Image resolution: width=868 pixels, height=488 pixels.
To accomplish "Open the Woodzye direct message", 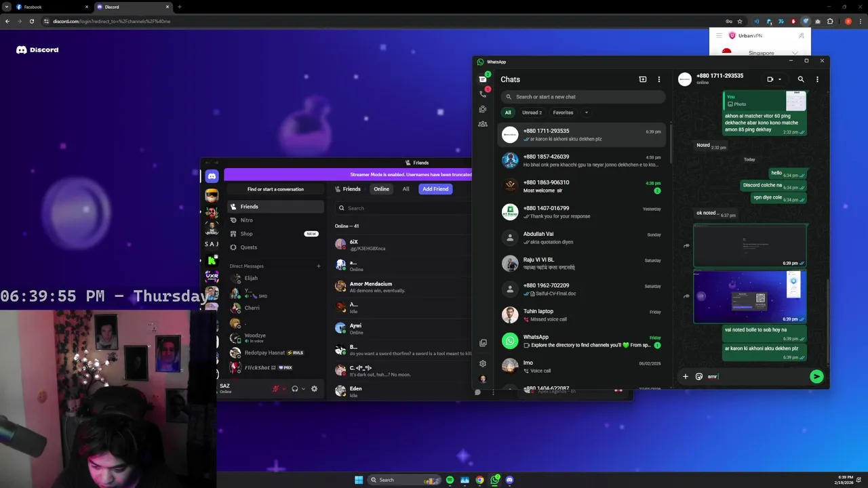I will click(275, 338).
